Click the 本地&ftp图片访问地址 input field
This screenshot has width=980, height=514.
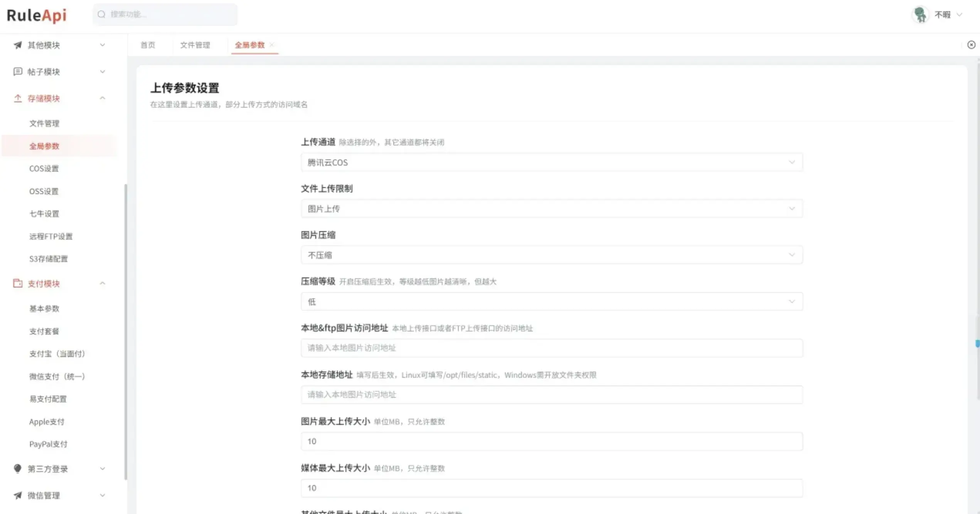(552, 348)
